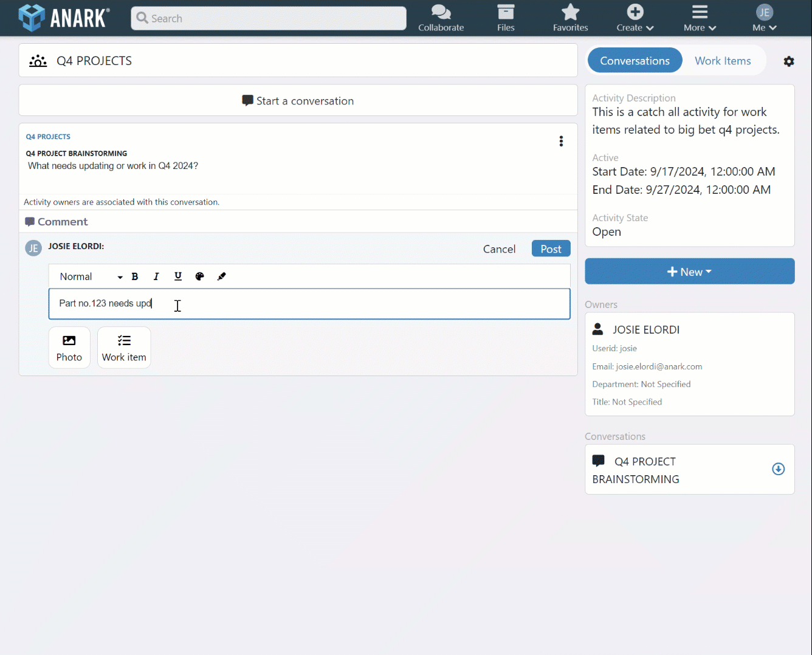Expand the More menu

click(700, 18)
